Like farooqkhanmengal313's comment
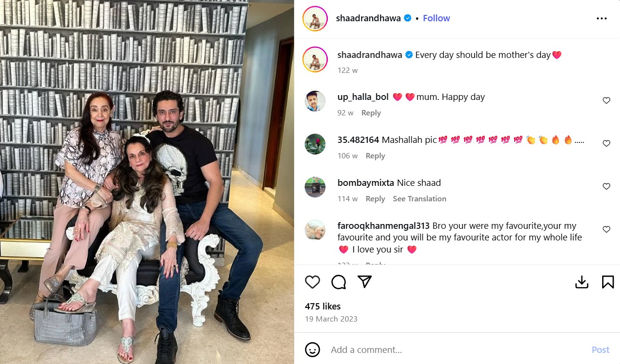This screenshot has height=364, width=620. click(x=606, y=229)
